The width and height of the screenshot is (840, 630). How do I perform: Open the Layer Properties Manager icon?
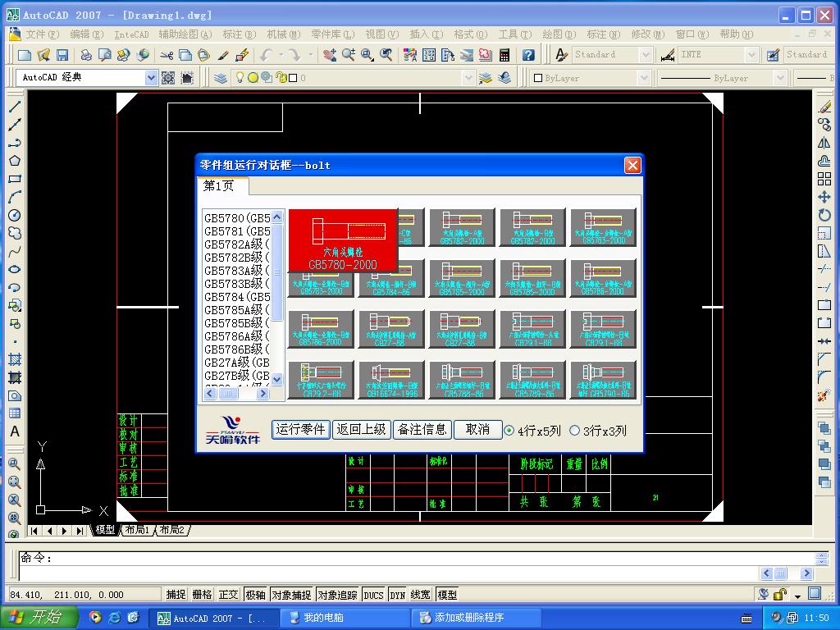coord(220,78)
